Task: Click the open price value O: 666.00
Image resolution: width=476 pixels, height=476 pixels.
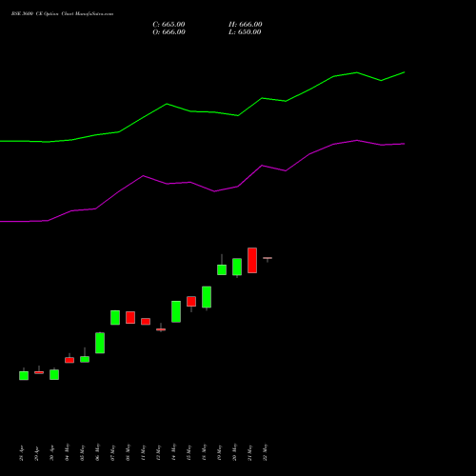Action: [x=169, y=32]
